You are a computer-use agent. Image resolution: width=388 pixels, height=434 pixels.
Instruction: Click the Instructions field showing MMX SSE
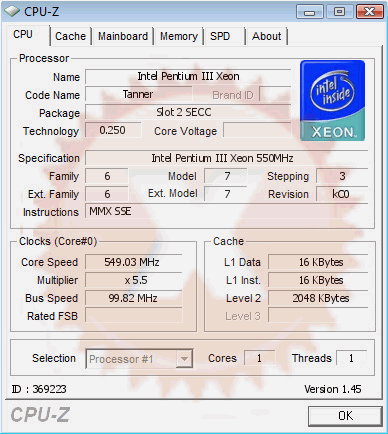227,211
